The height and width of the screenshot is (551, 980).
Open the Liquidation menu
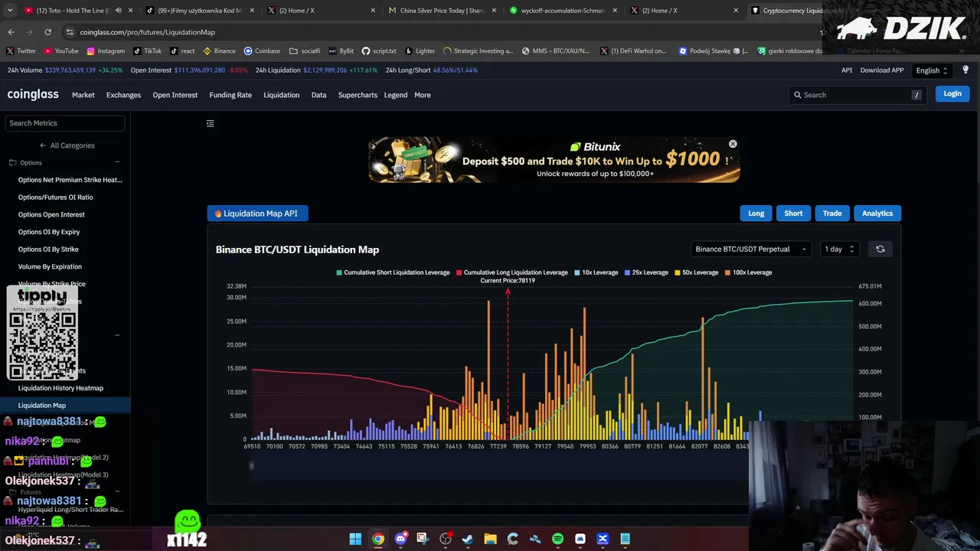tap(281, 95)
